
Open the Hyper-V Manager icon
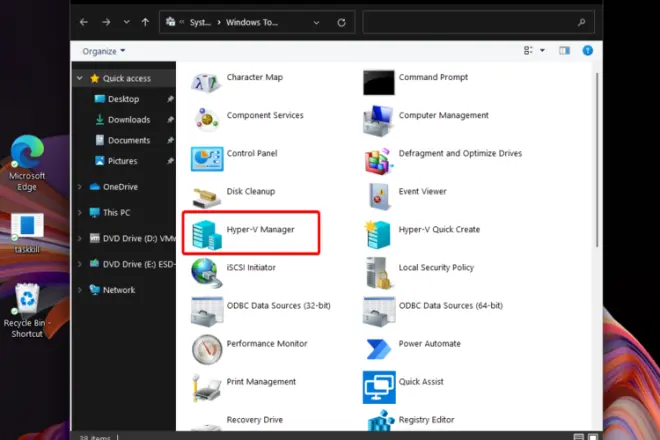pyautogui.click(x=206, y=235)
